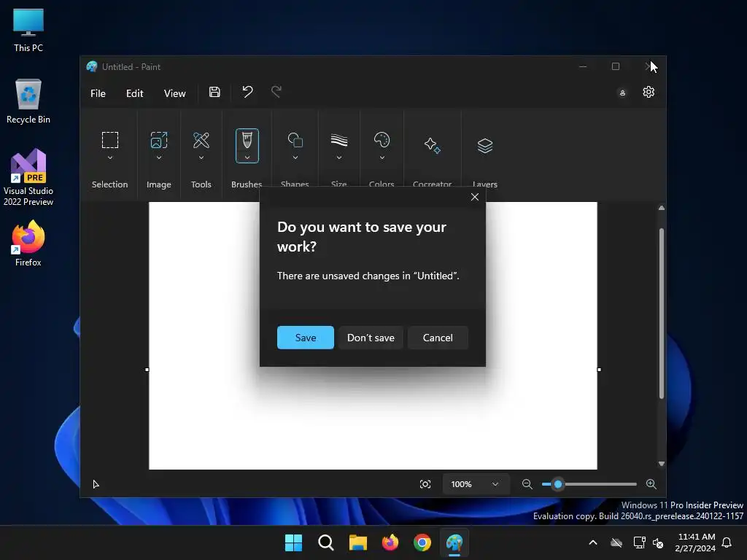Open the View menu
Screen dimensions: 747x560
coord(175,93)
